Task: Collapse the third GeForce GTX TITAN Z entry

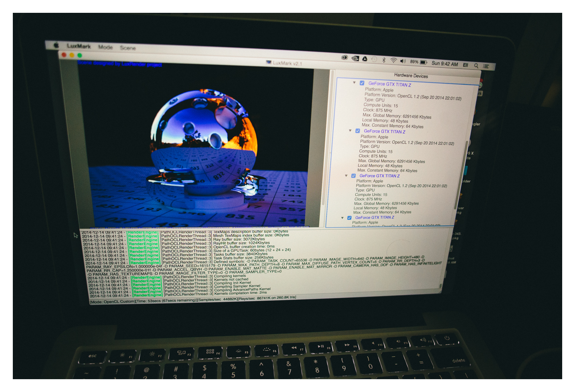Action: click(346, 175)
